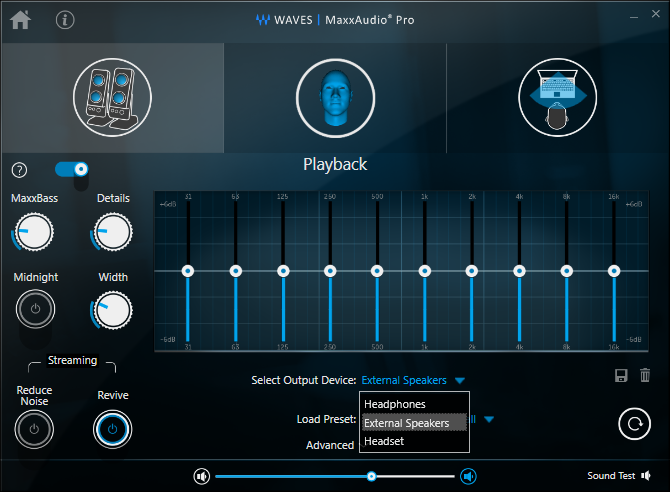670x492 pixels.
Task: Choose External Speakers in the list
Action: click(414, 423)
